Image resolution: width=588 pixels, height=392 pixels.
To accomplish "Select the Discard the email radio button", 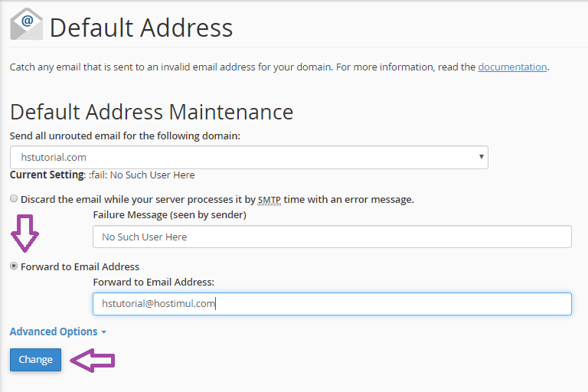I will click(x=14, y=199).
